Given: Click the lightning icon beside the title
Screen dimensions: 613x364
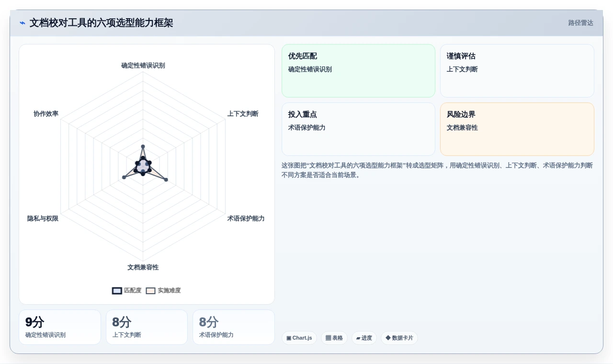Looking at the screenshot, I should [x=23, y=23].
